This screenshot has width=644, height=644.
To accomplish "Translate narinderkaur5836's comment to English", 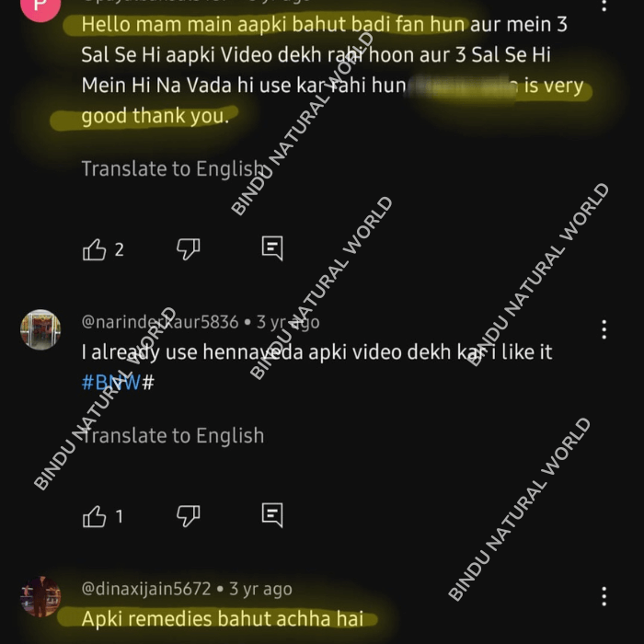I will tap(173, 436).
